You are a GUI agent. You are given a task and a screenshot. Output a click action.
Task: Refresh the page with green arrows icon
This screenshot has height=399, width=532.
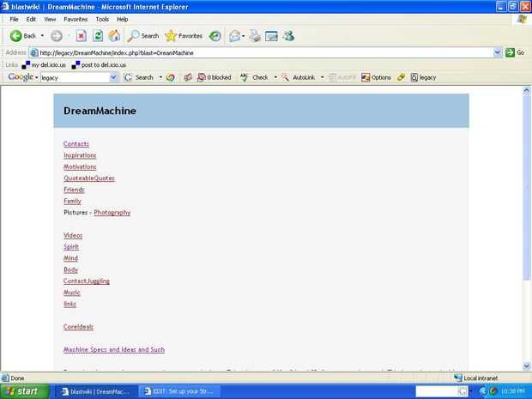point(98,36)
